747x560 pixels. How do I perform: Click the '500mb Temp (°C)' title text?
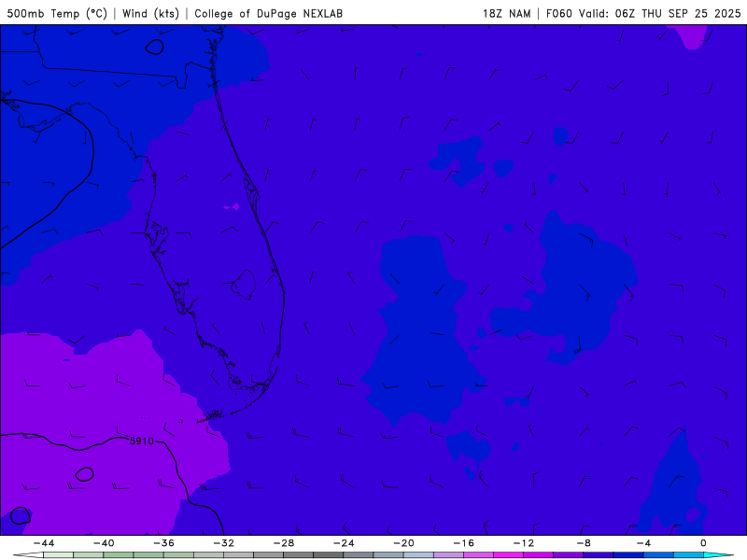pyautogui.click(x=57, y=14)
